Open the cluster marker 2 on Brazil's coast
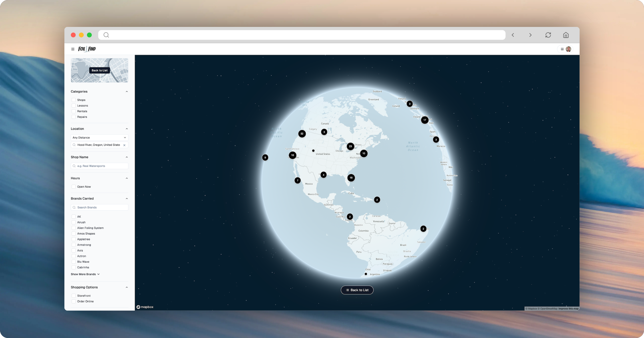Viewport: 644px width, 338px height. pos(423,229)
